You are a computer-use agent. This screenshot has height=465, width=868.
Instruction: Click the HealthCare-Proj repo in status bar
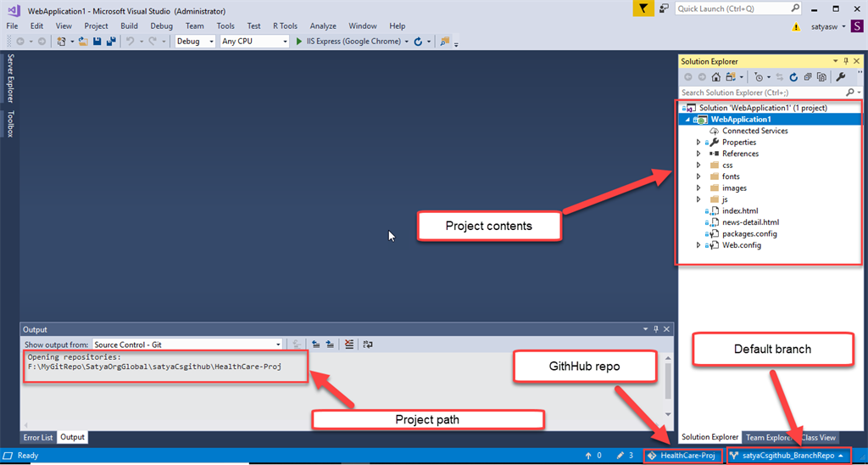682,456
